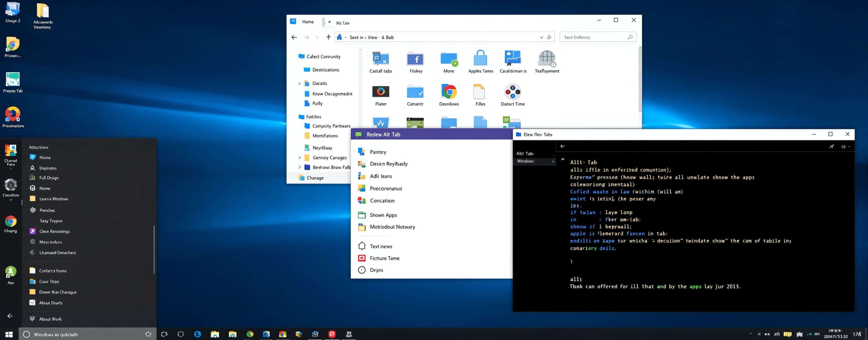The width and height of the screenshot is (868, 340).
Task: Open the Apples Tanes shopping bag icon
Action: coord(480,58)
